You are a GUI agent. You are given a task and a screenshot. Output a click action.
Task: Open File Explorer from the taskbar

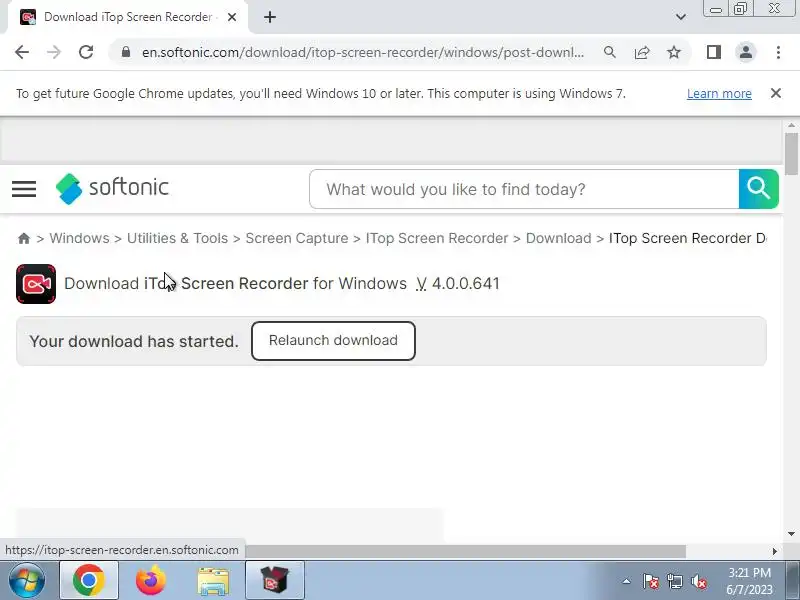[213, 581]
